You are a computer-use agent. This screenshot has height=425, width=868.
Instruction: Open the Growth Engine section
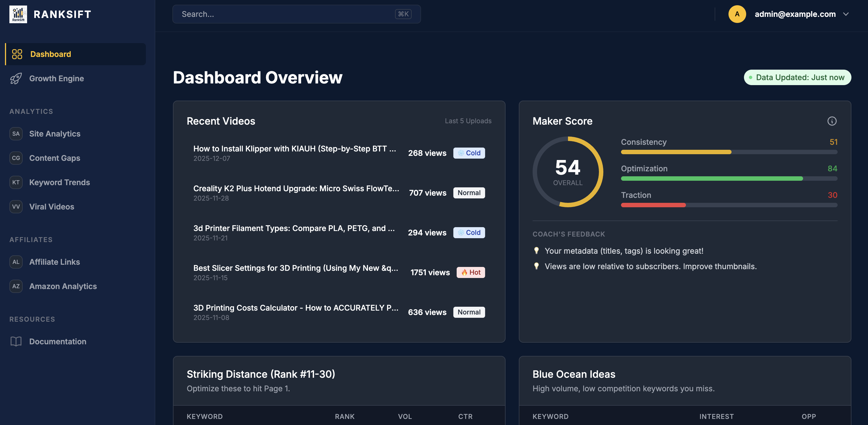[x=56, y=78]
